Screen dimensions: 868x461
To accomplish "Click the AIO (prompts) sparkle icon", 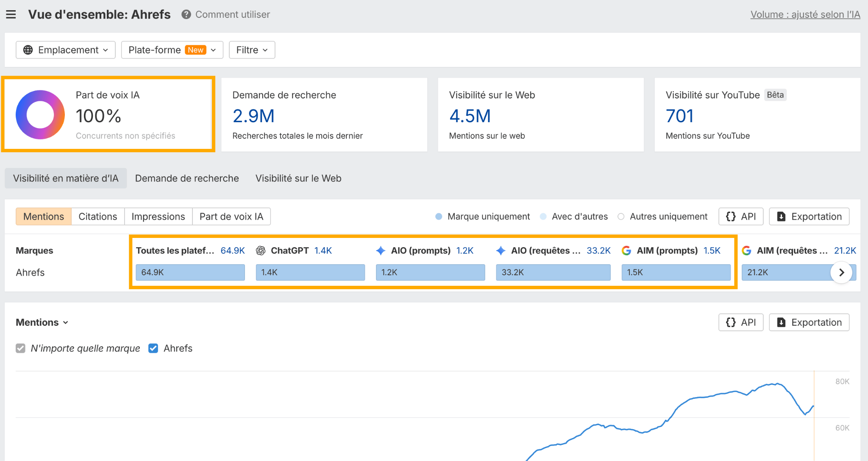I will coord(381,251).
